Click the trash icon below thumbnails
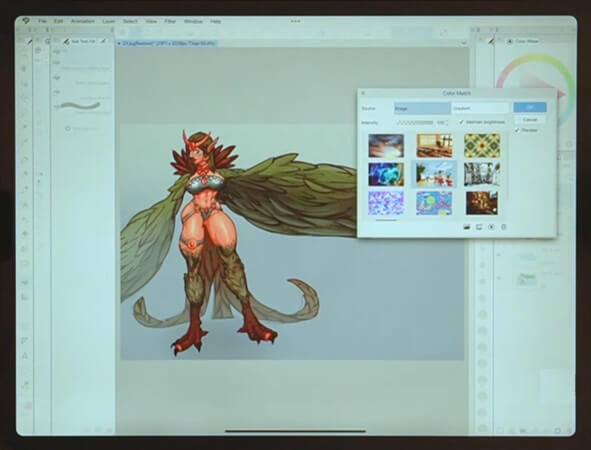591x450 pixels. click(x=504, y=227)
